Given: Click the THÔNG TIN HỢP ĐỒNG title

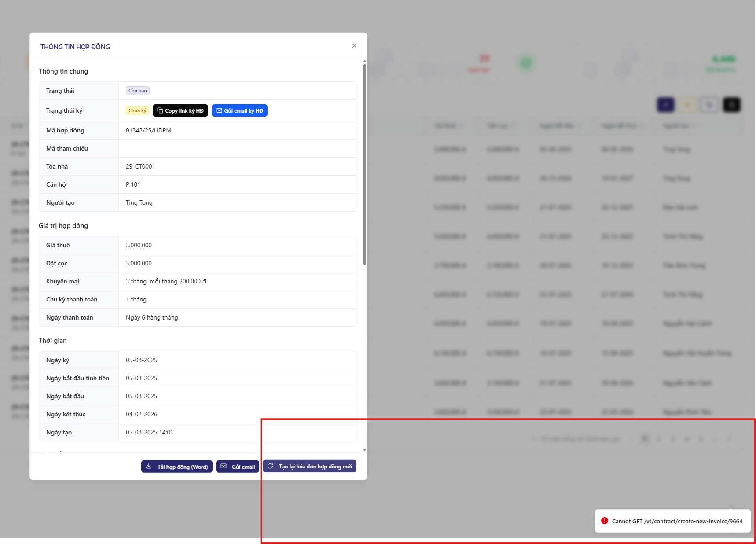Looking at the screenshot, I should (75, 47).
